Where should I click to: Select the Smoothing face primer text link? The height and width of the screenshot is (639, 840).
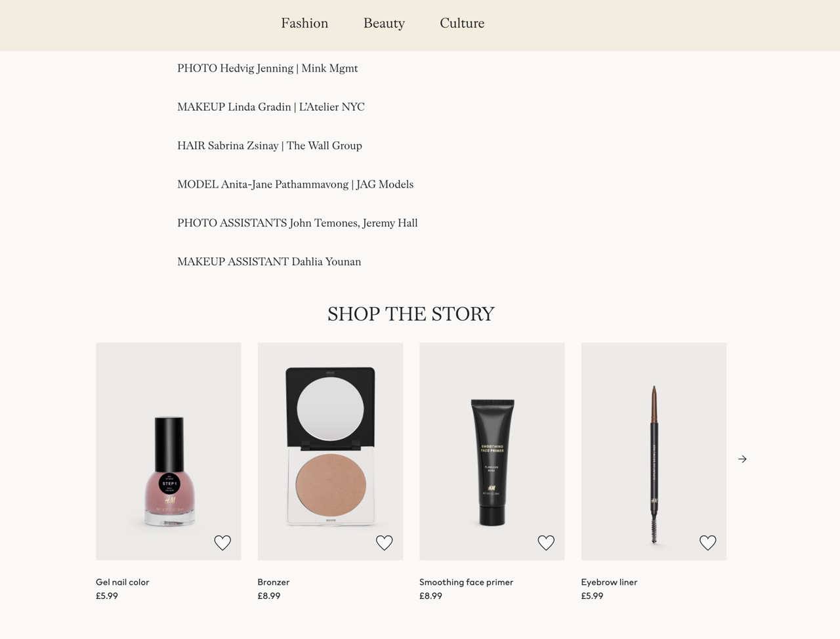pos(467,582)
